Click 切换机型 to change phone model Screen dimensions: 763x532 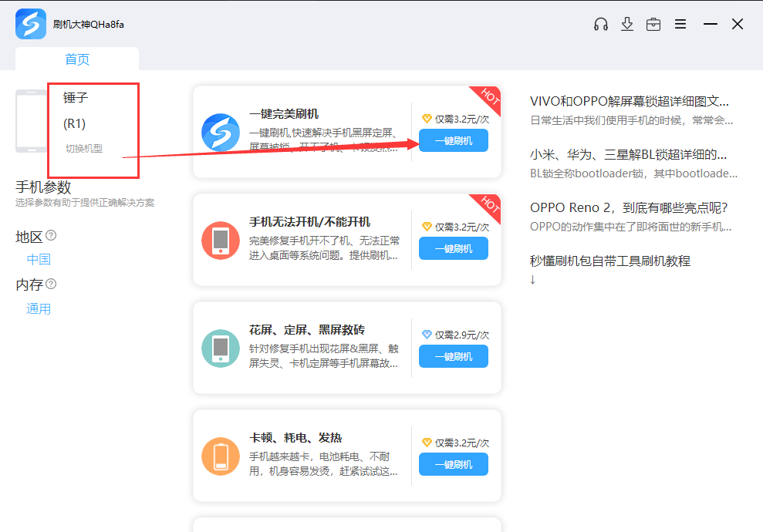pos(84,148)
